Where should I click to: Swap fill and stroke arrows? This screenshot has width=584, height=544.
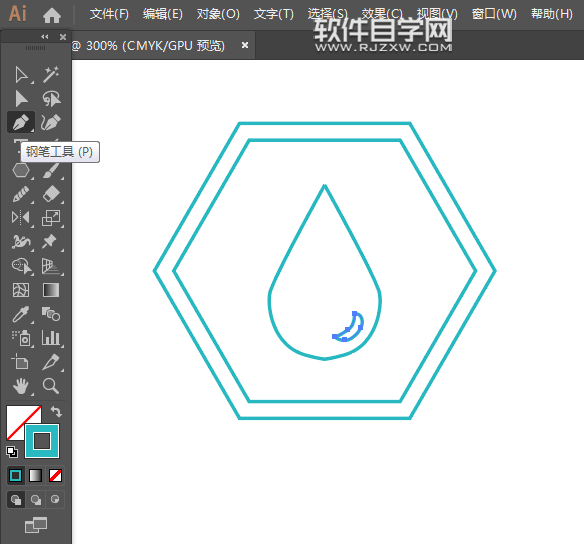point(56,411)
